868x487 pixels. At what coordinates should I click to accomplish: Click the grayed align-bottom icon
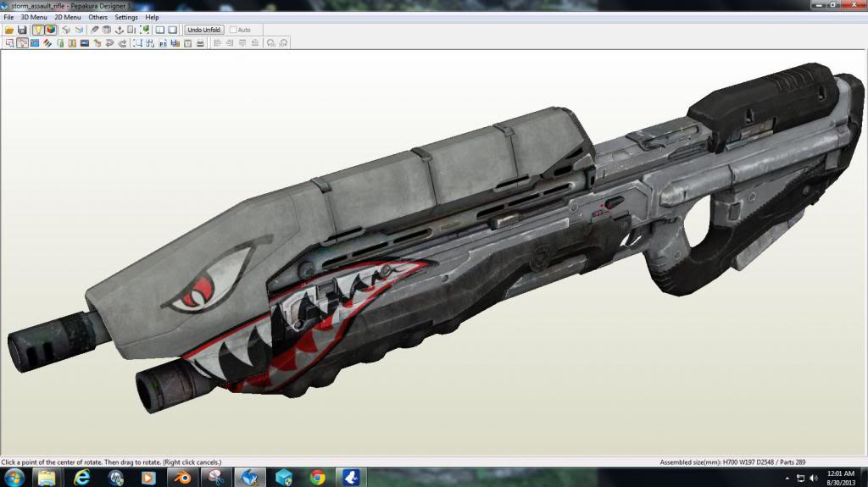254,43
